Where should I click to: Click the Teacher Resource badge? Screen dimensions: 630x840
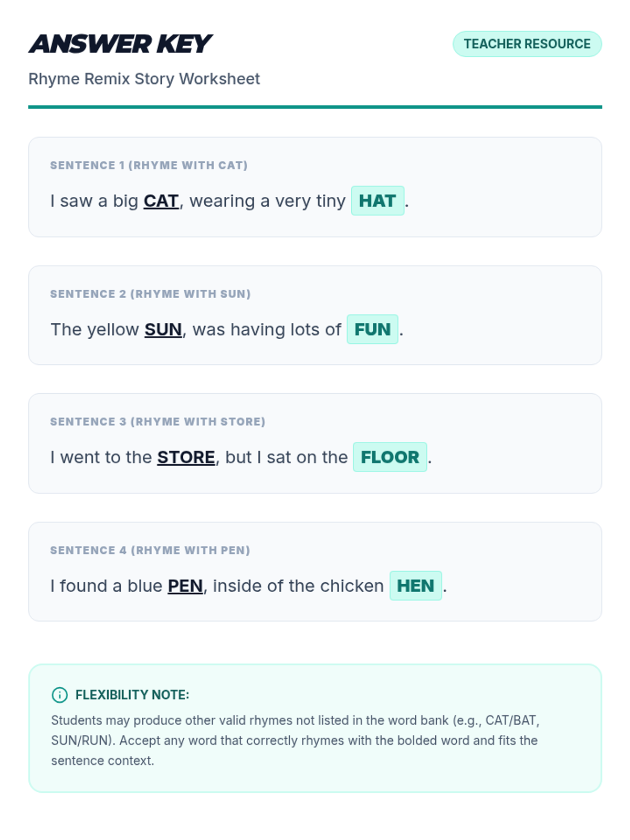point(527,44)
